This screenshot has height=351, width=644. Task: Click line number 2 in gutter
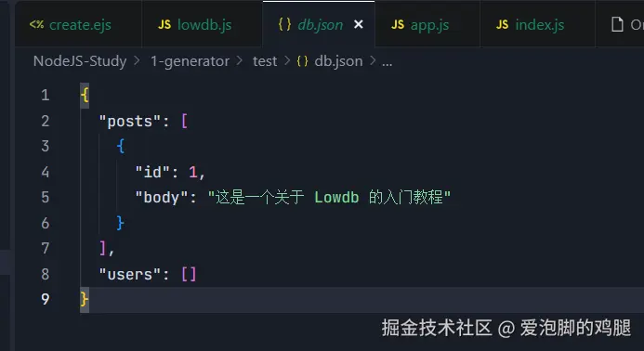(x=46, y=121)
